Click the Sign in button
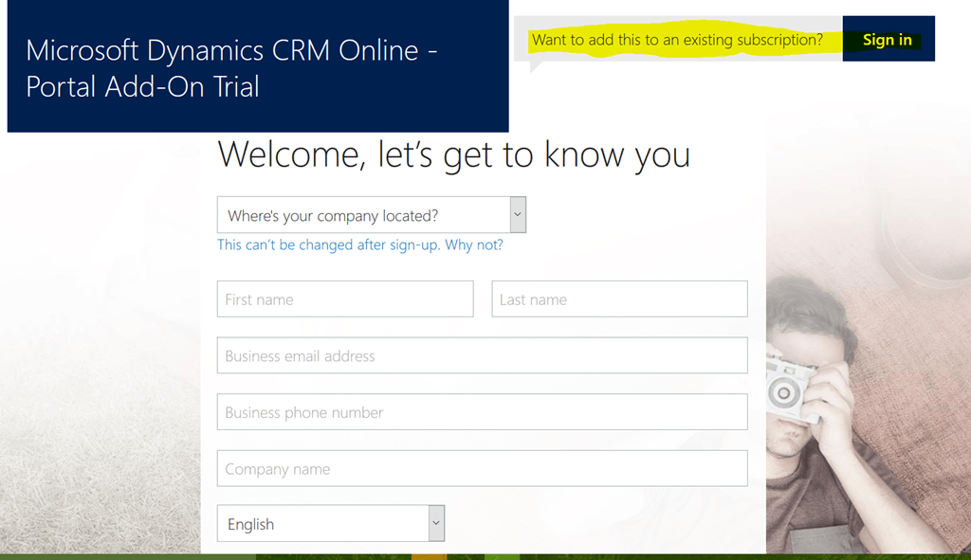The height and width of the screenshot is (560, 971). pos(888,39)
